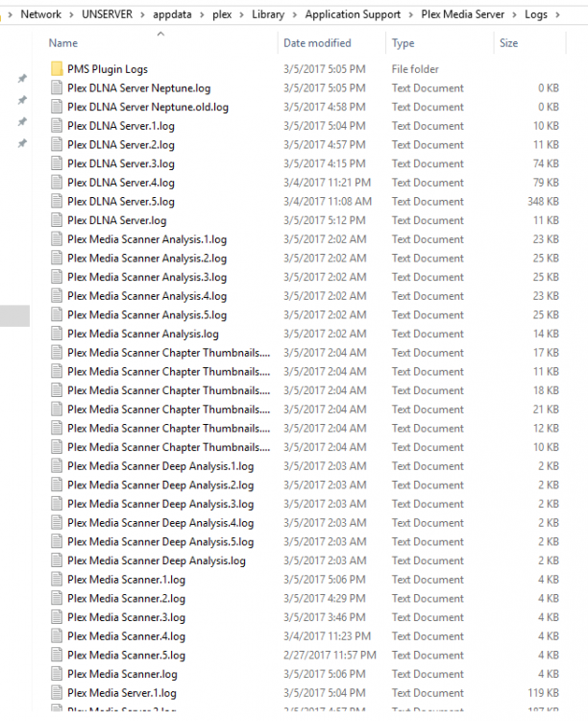Image resolution: width=588 pixels, height=721 pixels.
Task: Expand breadcrumb chevron after Plex Media Server
Action: [514, 15]
